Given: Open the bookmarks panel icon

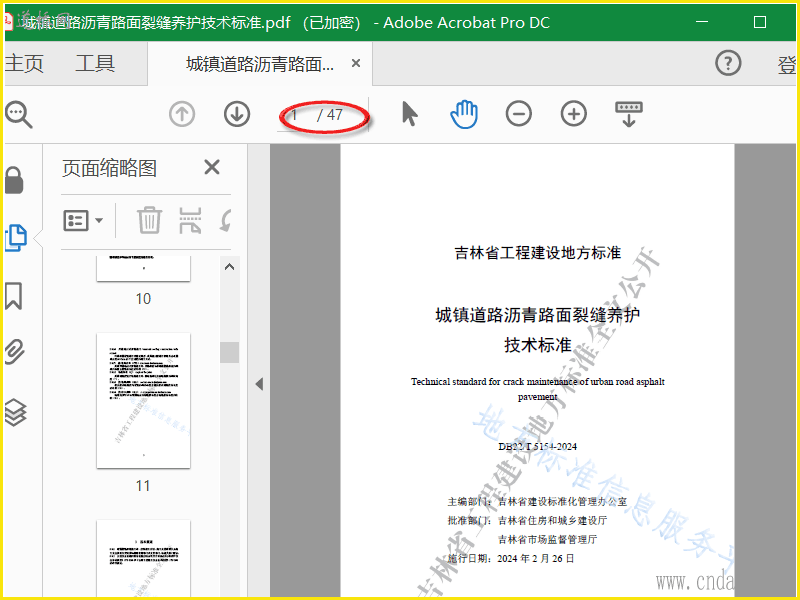Looking at the screenshot, I should pos(14,296).
